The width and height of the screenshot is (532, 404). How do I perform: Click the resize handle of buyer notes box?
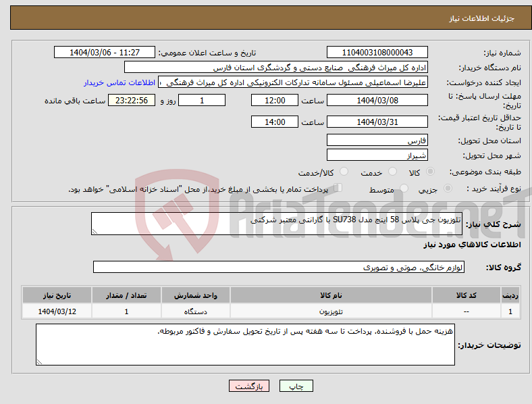click(39, 362)
